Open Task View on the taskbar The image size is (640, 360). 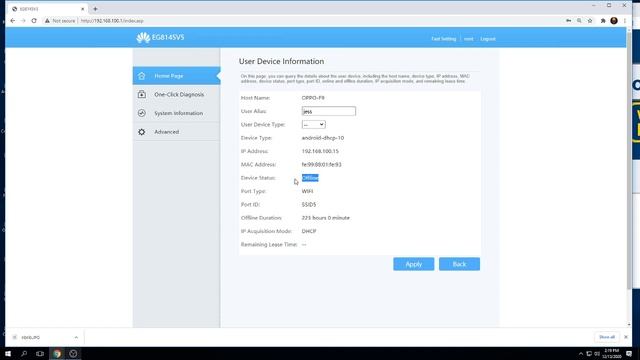pyautogui.click(x=40, y=354)
